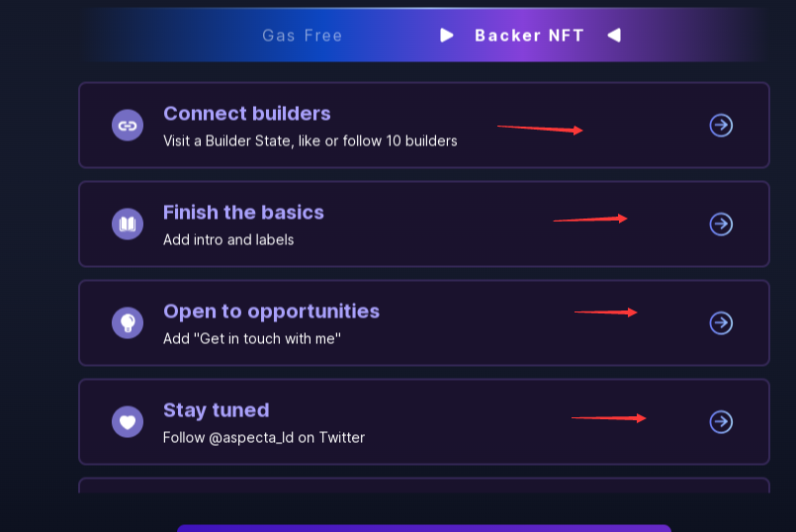Click the light bulb icon beside Open to opportunities

coord(128,322)
